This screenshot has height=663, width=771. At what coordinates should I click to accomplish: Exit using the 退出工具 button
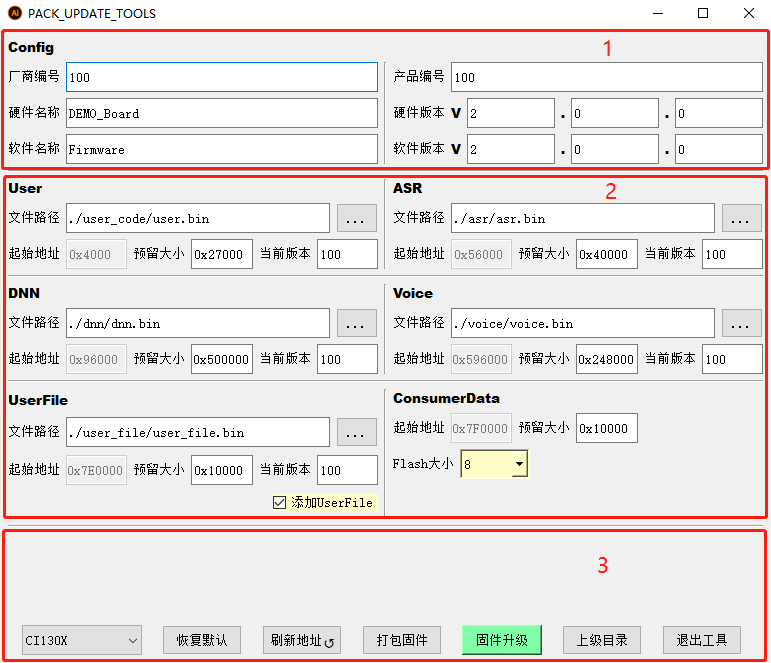click(701, 640)
